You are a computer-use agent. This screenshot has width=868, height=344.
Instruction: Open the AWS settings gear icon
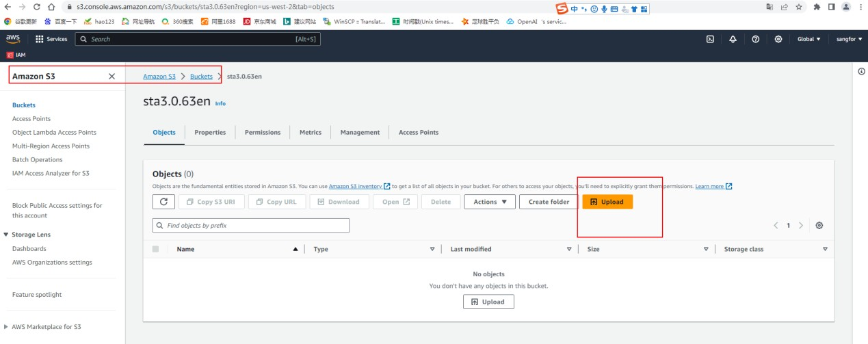(x=778, y=39)
